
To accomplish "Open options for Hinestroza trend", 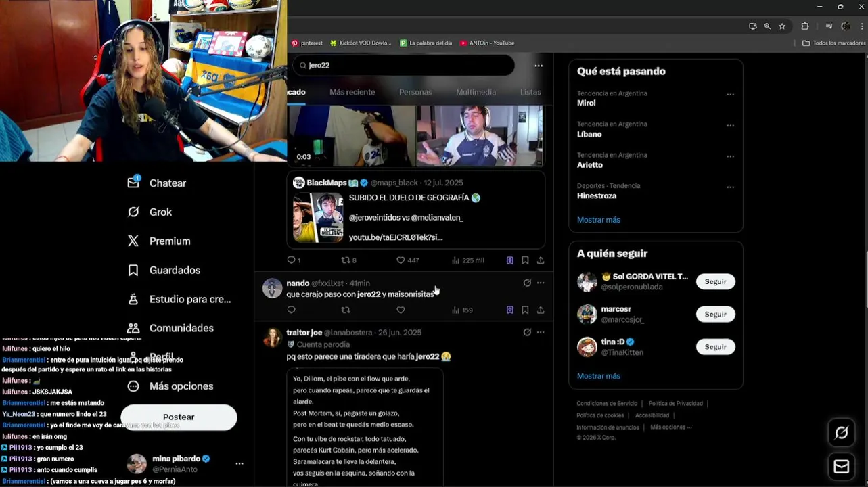I will [730, 187].
